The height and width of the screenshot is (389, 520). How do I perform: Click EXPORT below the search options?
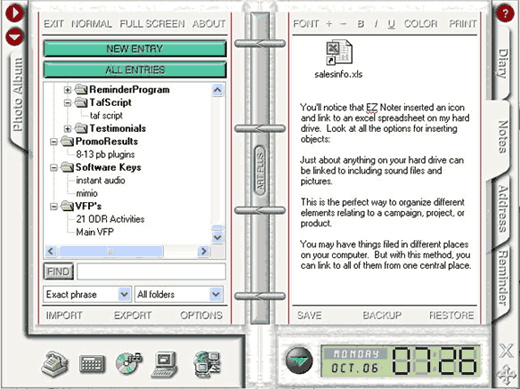(133, 315)
